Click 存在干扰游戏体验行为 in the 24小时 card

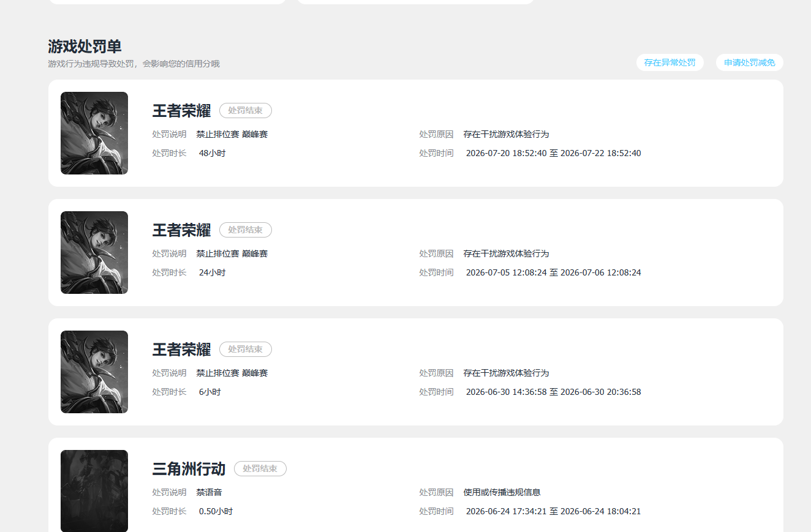[x=507, y=253]
